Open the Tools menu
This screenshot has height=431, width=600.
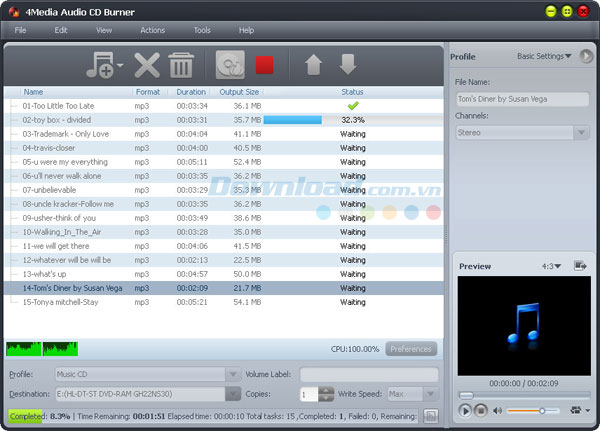coord(202,30)
